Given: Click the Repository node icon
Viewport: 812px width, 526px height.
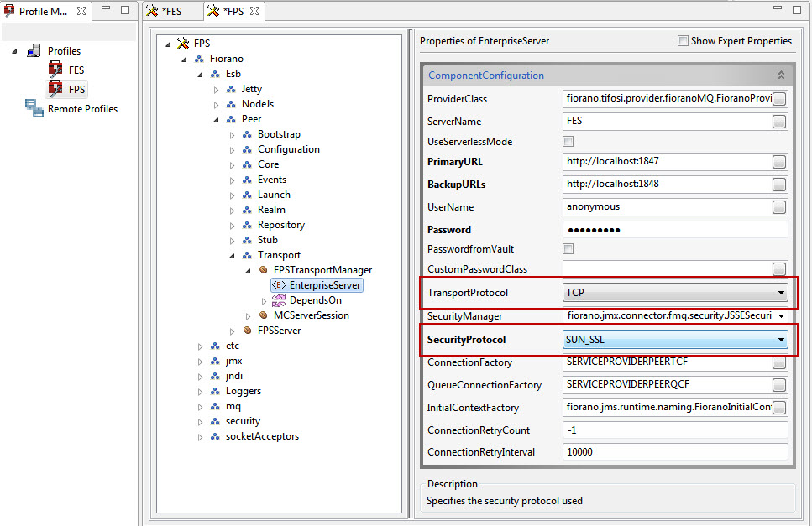Looking at the screenshot, I should pos(247,225).
